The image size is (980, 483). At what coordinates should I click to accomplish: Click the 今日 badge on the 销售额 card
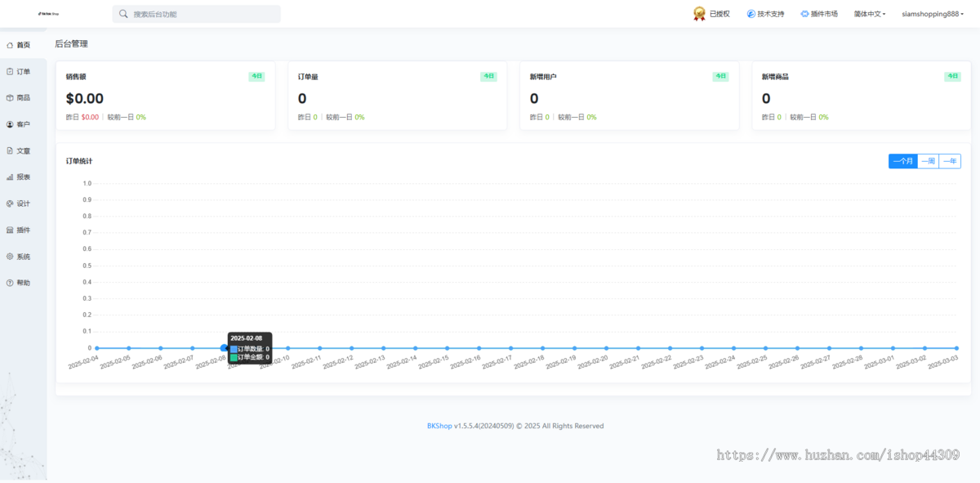(256, 76)
